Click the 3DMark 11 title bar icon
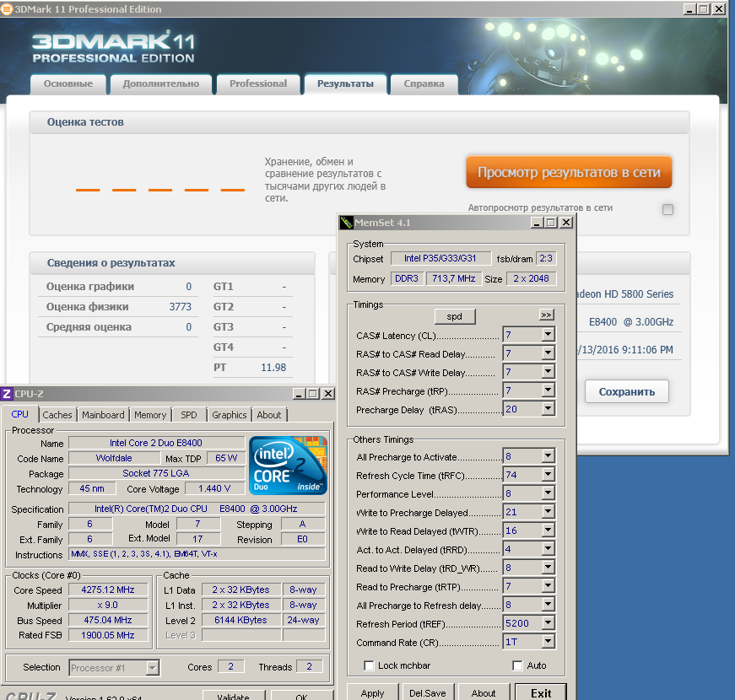Image resolution: width=735 pixels, height=700 pixels. click(7, 9)
